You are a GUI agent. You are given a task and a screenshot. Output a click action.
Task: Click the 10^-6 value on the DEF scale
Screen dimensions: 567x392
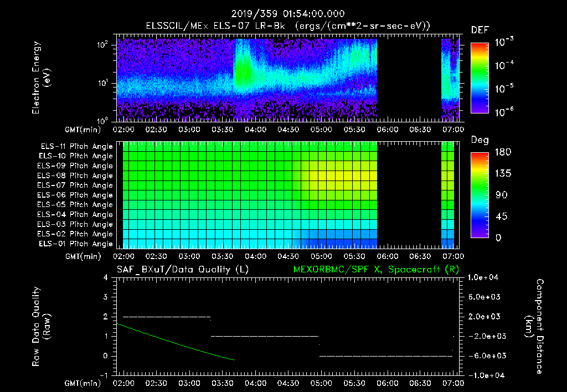point(504,112)
